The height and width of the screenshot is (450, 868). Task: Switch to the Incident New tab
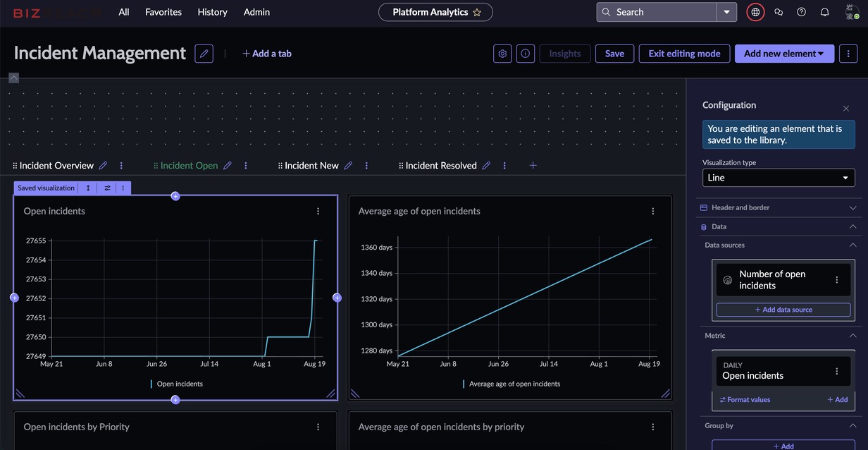(311, 166)
